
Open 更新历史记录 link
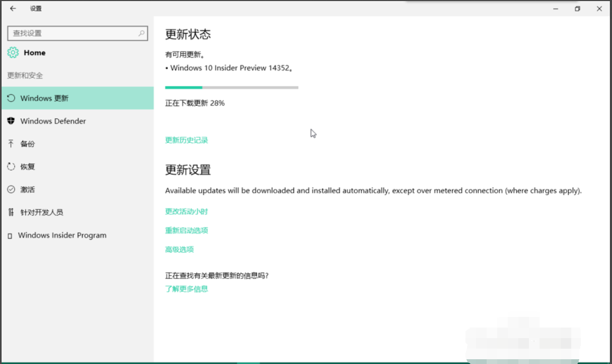186,140
